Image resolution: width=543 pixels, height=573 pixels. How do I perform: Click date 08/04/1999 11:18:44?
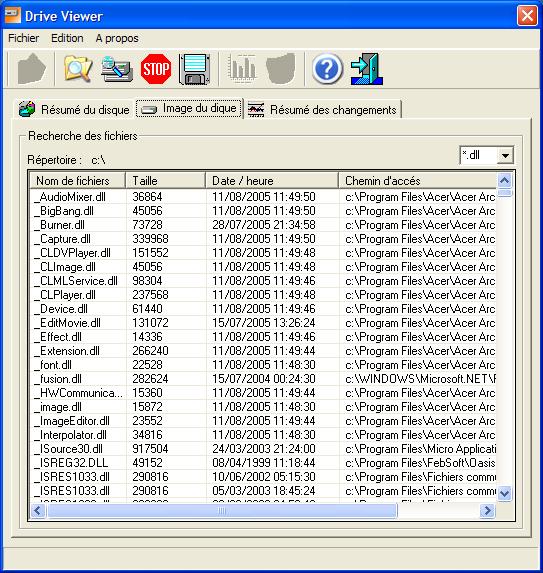pyautogui.click(x=264, y=463)
